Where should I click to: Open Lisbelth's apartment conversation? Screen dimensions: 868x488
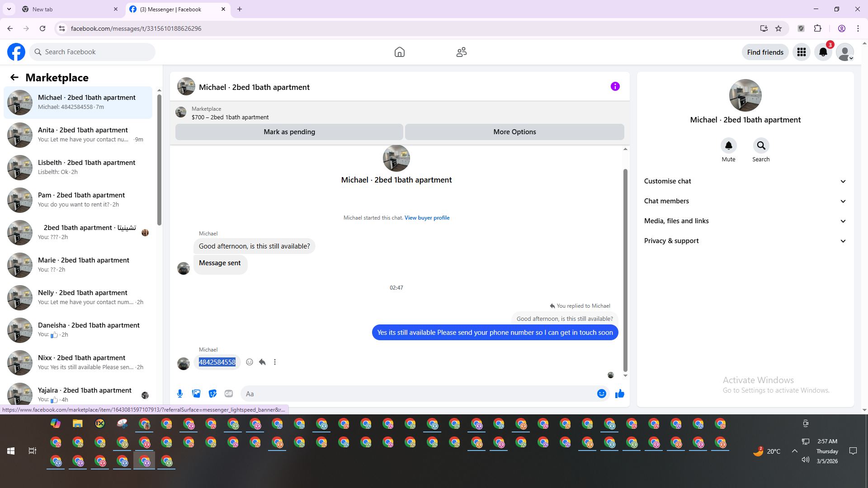78,167
